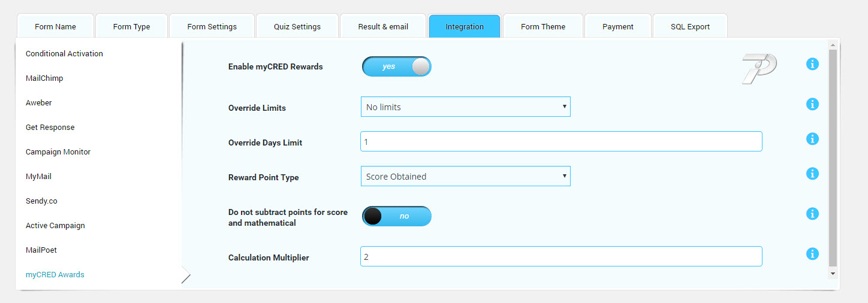Image resolution: width=868 pixels, height=303 pixels.
Task: Click the myCRED logo icon
Action: coord(759,68)
